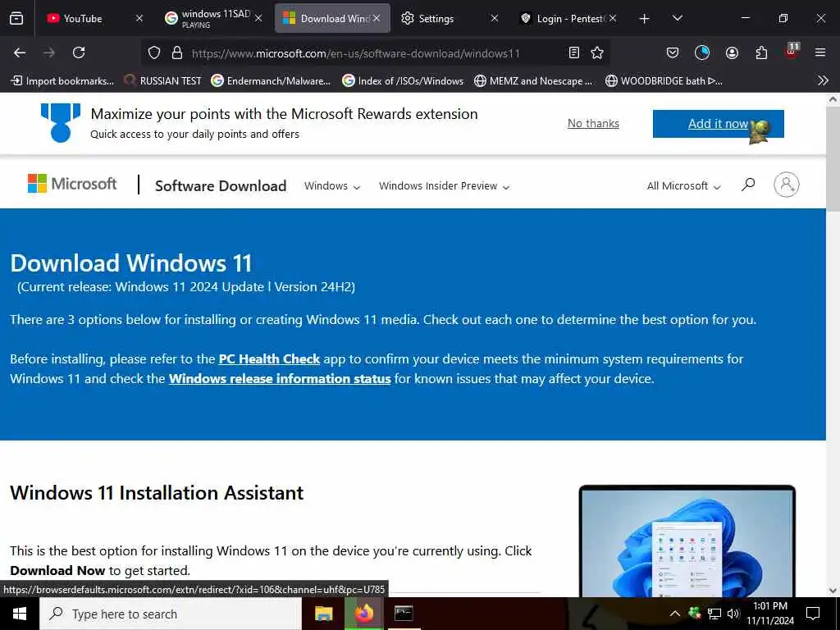Click the Microsoft logo
Viewport: 840px width, 630px height.
click(x=72, y=184)
